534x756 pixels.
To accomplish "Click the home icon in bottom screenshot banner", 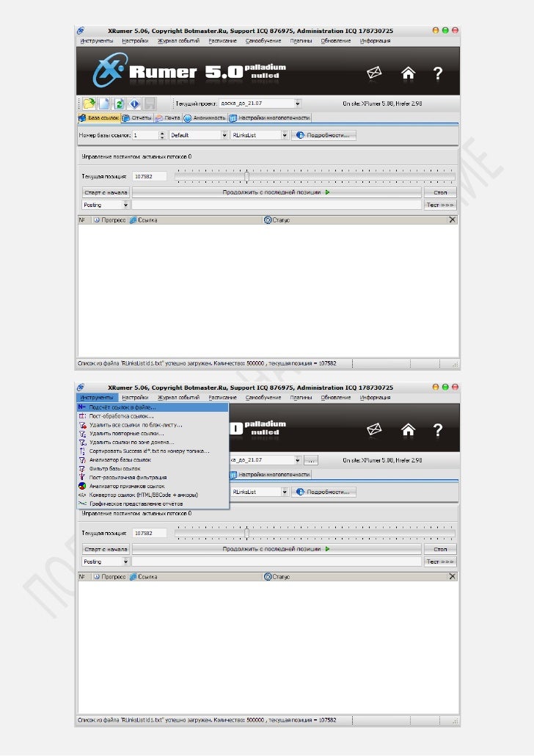I will click(x=409, y=429).
